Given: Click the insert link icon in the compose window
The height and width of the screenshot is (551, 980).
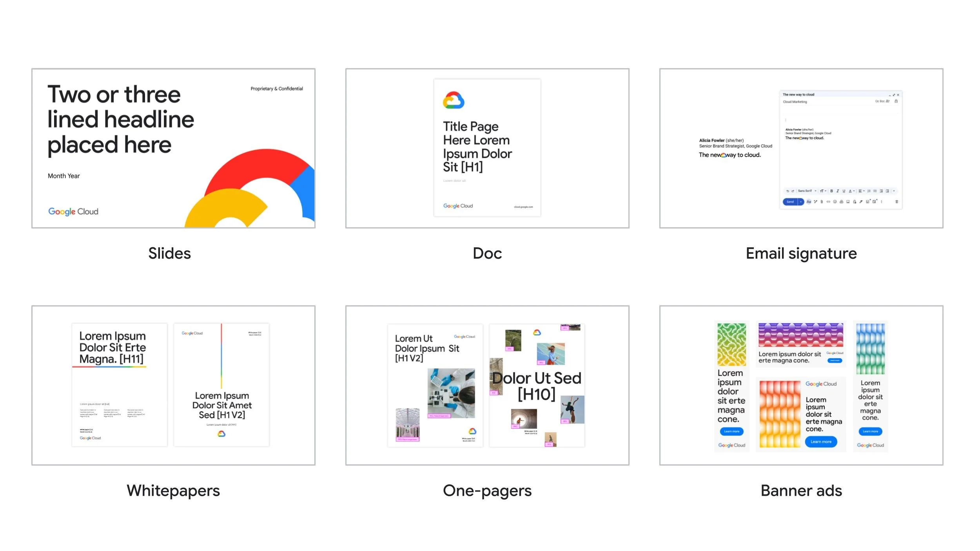Looking at the screenshot, I should coord(828,202).
